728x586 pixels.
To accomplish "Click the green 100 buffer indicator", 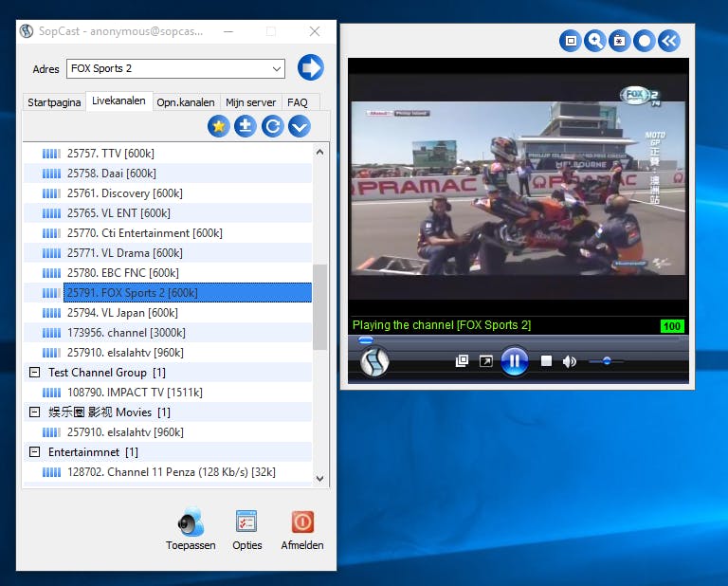I will point(672,326).
